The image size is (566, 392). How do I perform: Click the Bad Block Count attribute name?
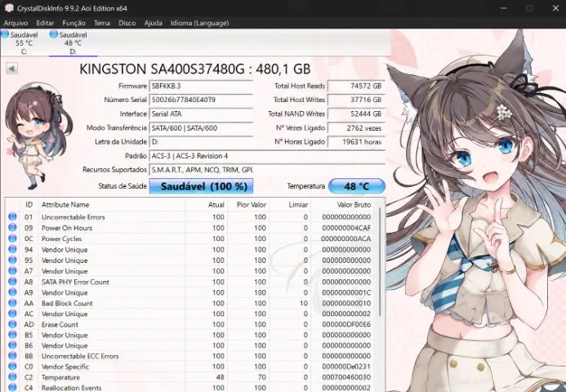pyautogui.click(x=67, y=303)
